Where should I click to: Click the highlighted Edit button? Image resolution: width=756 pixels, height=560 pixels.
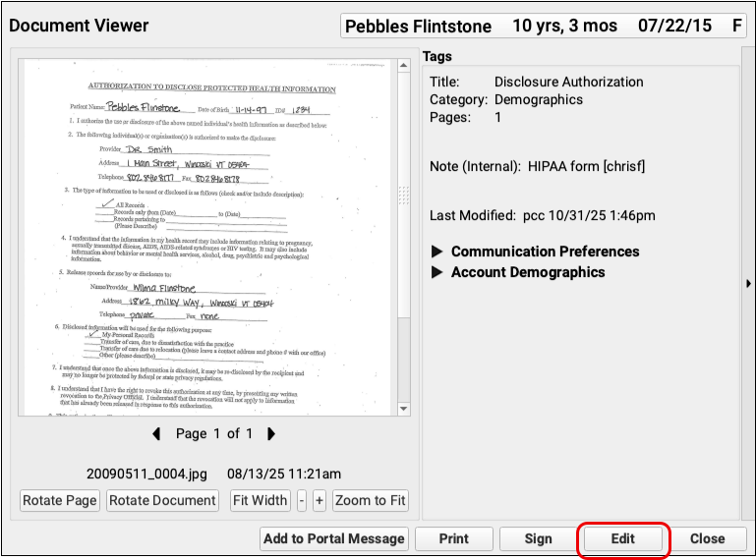[x=622, y=538]
